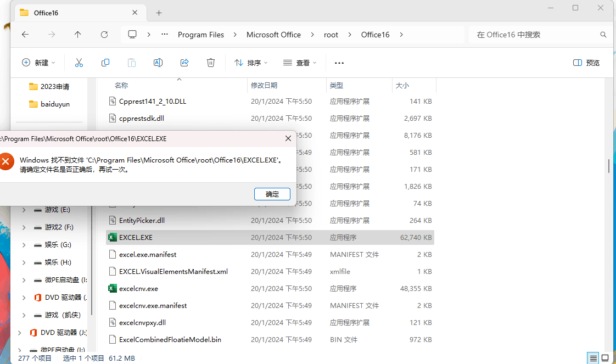This screenshot has height=364, width=616.
Task: Expand the 娱乐 (G:) drive tree
Action: [24, 245]
